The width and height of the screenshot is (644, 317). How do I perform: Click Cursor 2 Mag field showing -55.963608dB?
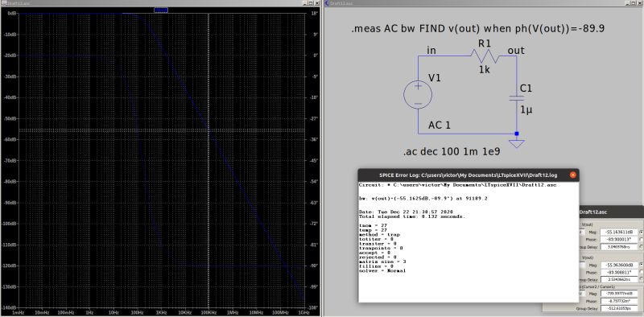coord(619,265)
